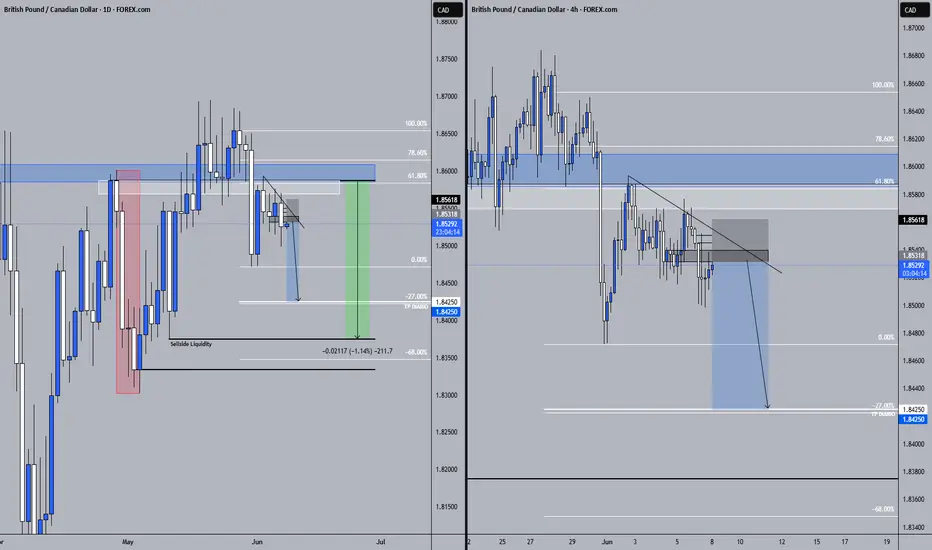The width and height of the screenshot is (932, 550).
Task: Click the 1.83000 level on the 1D price scale
Action: (446, 395)
